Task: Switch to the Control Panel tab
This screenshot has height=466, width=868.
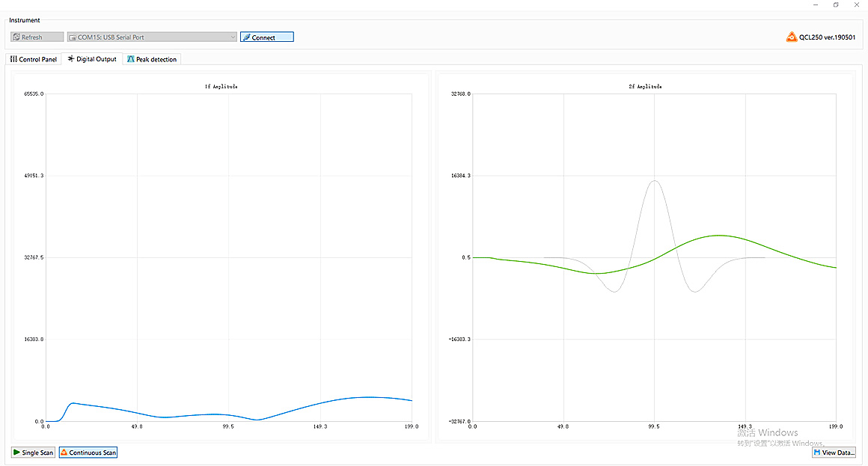Action: point(33,59)
